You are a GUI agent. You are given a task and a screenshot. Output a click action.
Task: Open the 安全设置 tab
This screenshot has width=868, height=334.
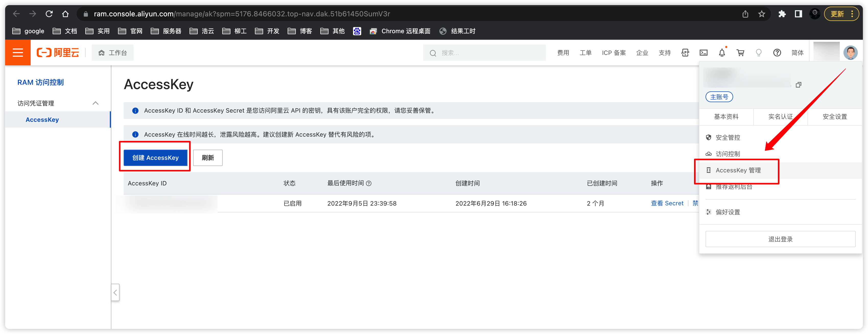[835, 116]
